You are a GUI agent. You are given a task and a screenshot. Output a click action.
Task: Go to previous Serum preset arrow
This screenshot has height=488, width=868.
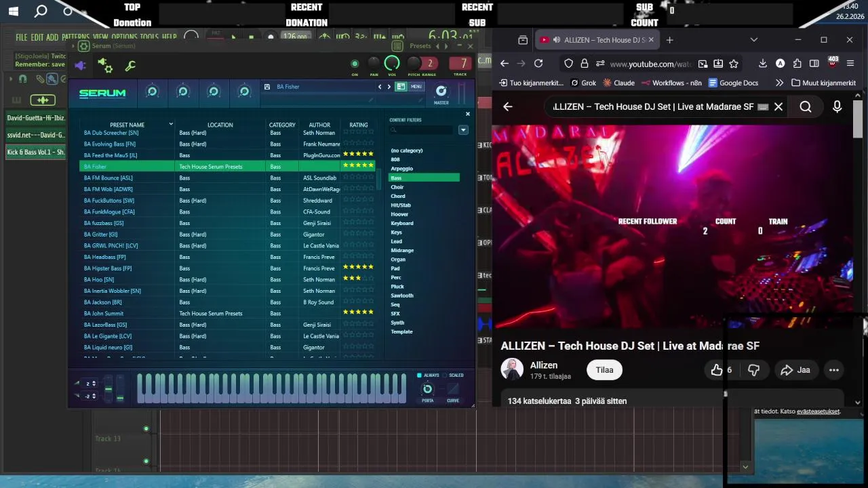tap(380, 87)
